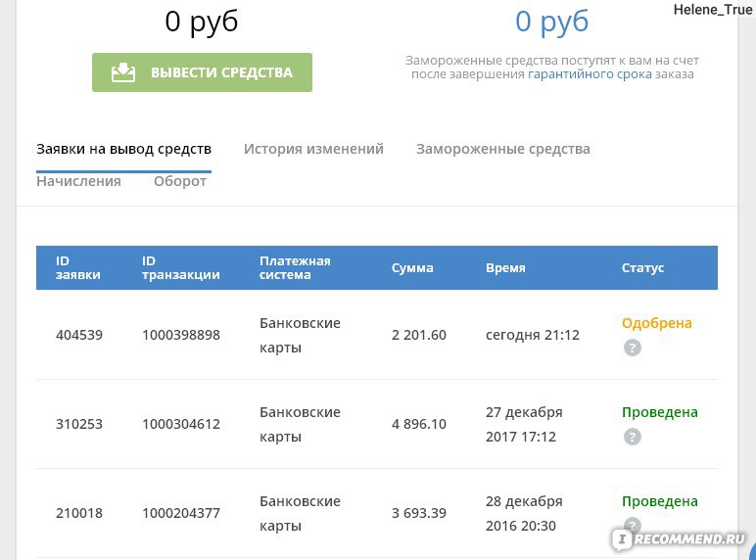Click the Статус column header

(642, 267)
